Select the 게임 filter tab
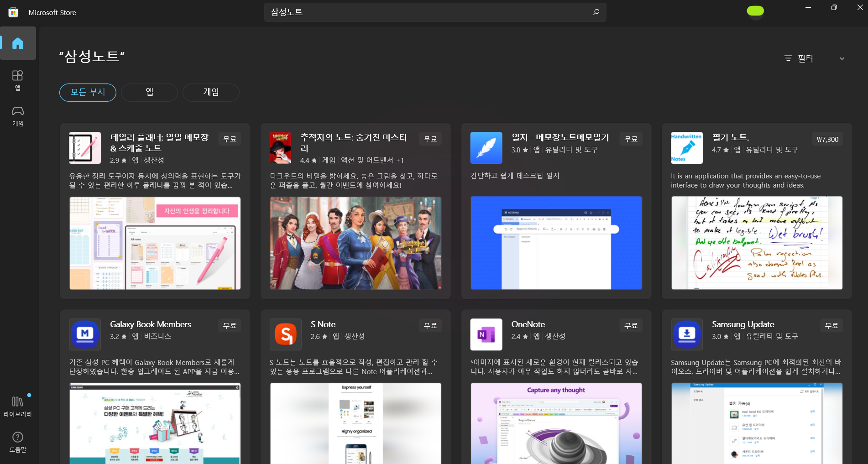 tap(211, 92)
